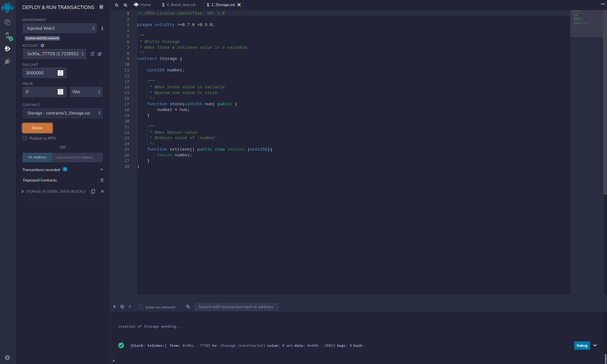Check listen on network in terminal

(x=140, y=307)
